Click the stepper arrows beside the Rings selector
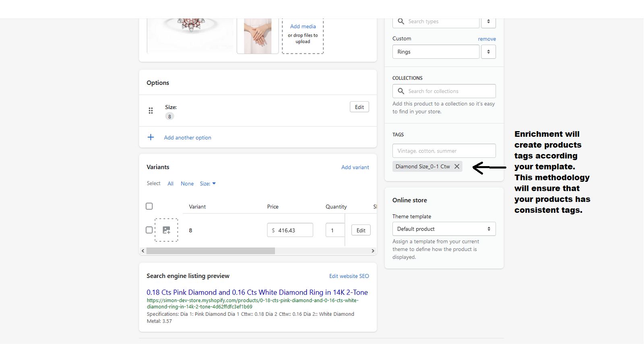This screenshot has height=362, width=644. 488,51
